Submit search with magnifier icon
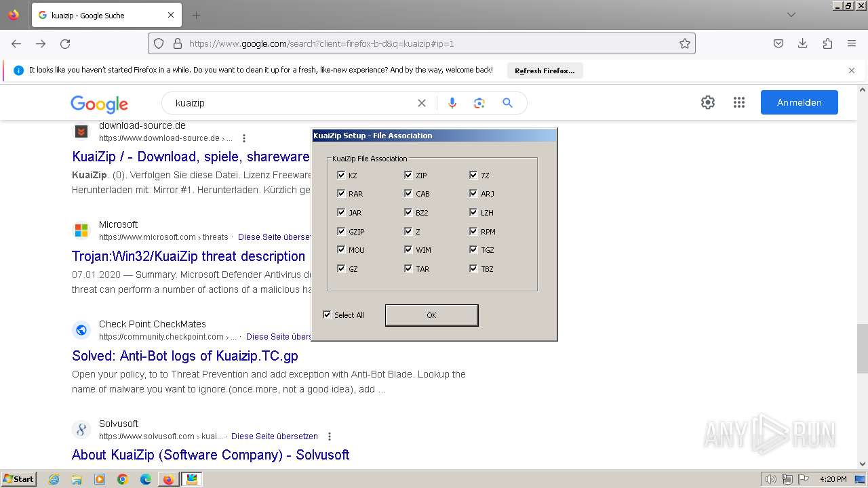 point(507,103)
